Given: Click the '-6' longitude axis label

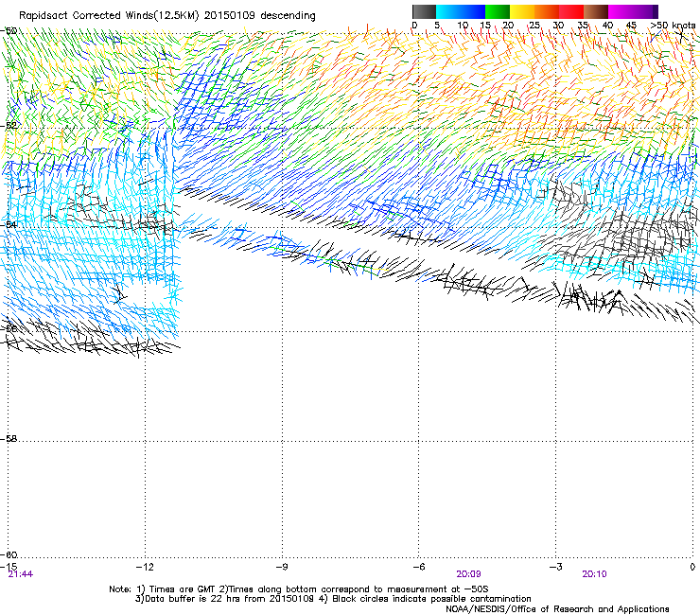Looking at the screenshot, I should tap(419, 567).
